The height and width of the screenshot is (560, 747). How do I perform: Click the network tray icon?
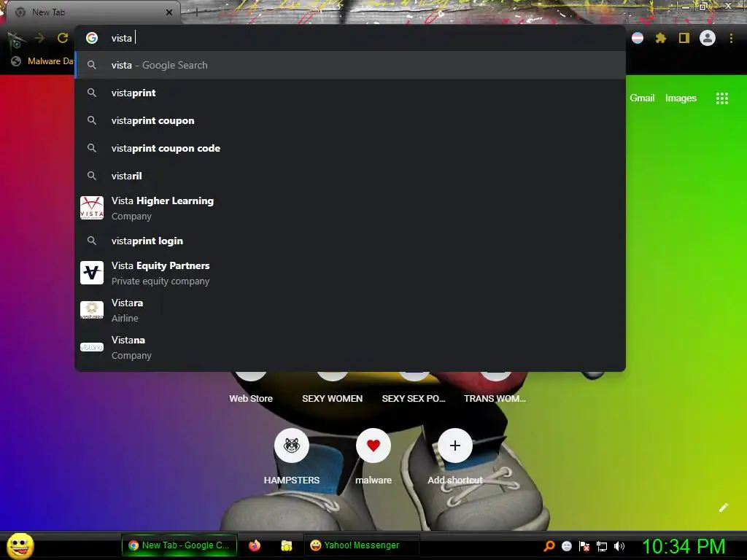(x=602, y=546)
